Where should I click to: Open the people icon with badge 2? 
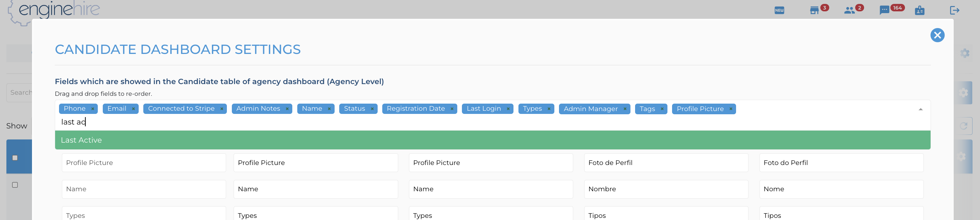[849, 11]
